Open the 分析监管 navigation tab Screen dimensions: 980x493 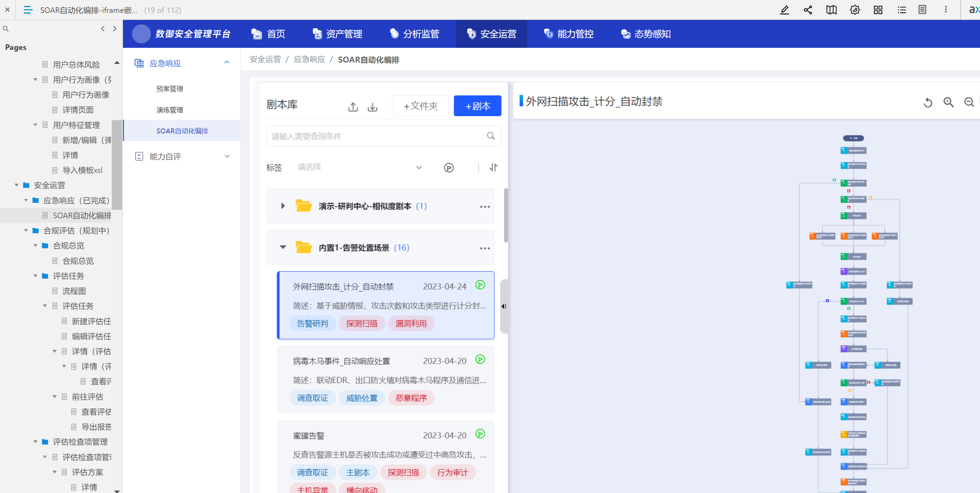tap(415, 34)
